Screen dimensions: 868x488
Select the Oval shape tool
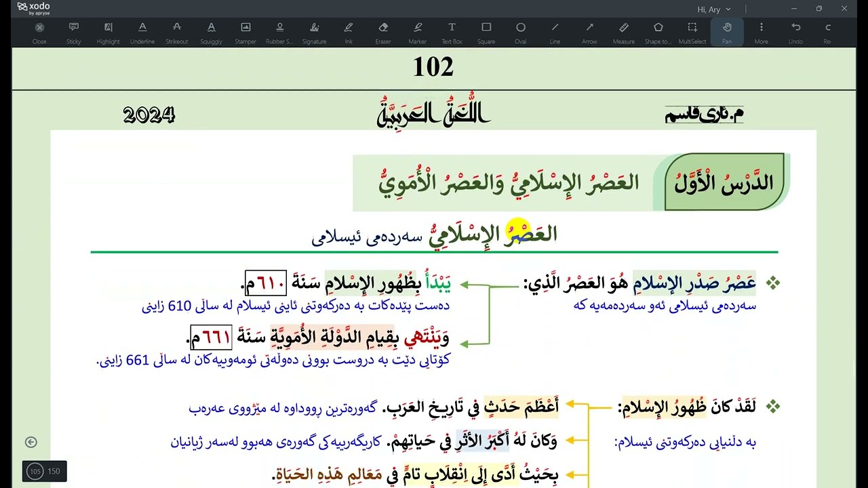pyautogui.click(x=521, y=32)
